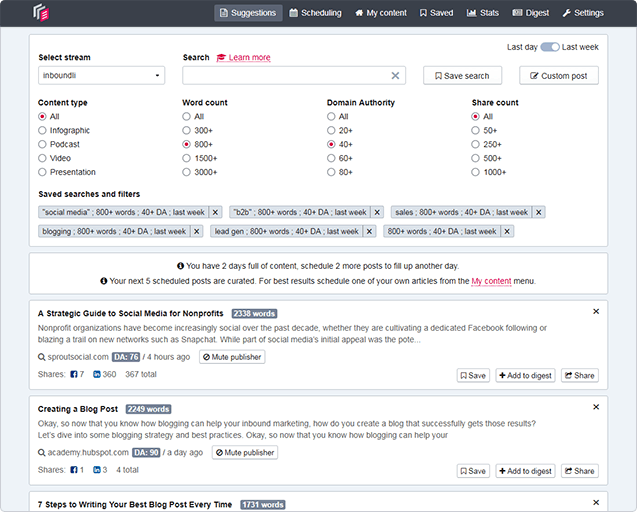Image resolution: width=637 pixels, height=512 pixels.
Task: Choose Presentation content type
Action: click(42, 172)
